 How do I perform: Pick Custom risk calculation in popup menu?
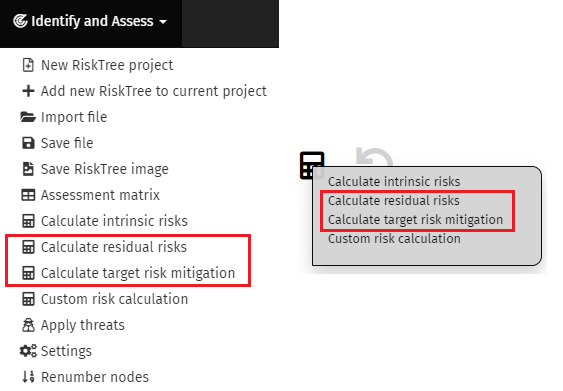pos(394,238)
